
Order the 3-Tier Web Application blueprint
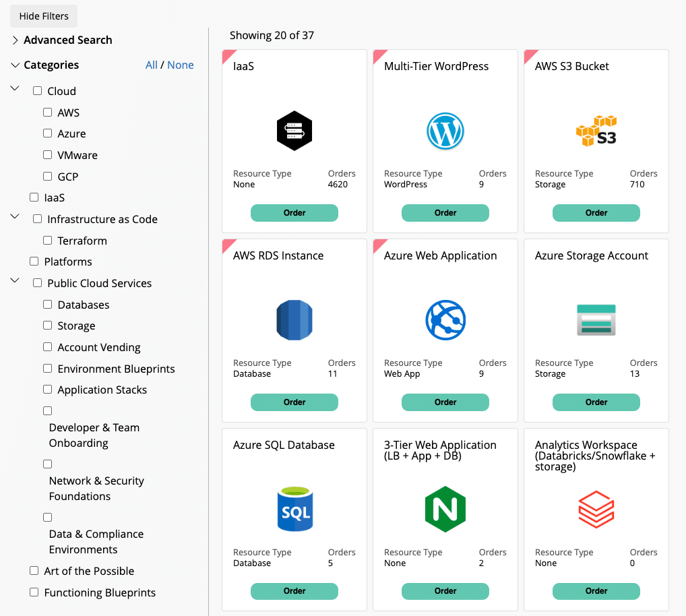coord(445,591)
